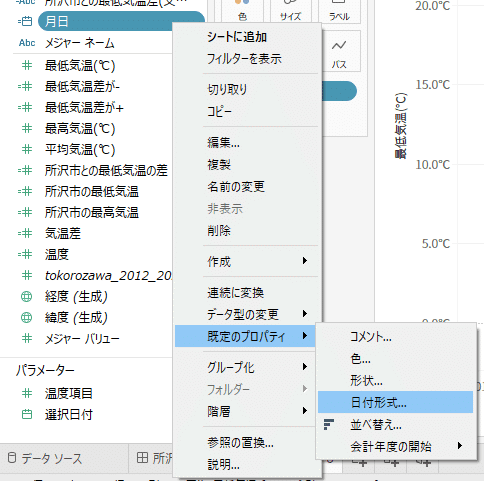Click Abc icon beside メジャー ネーム
Image resolution: width=484 pixels, height=481 pixels.
point(27,43)
